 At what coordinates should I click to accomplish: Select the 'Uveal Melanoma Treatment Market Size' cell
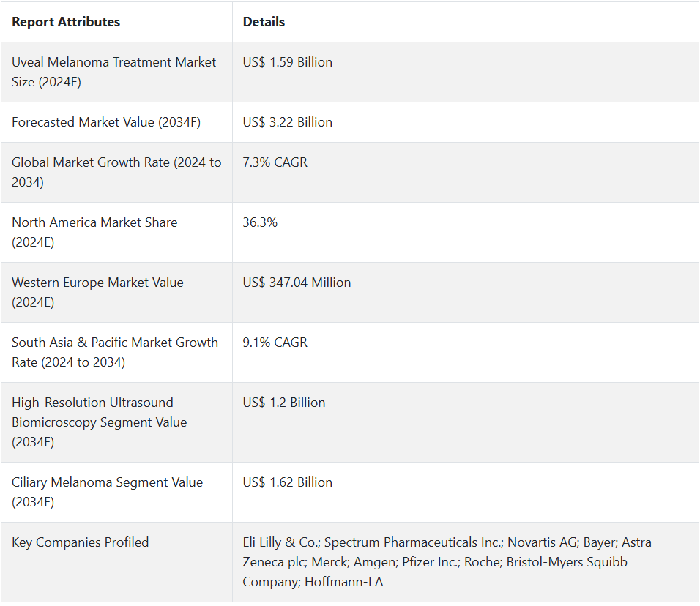coord(114,72)
